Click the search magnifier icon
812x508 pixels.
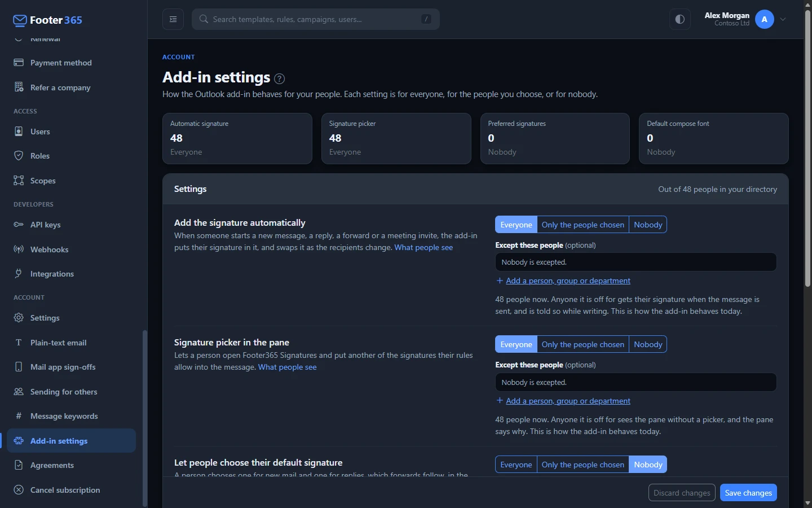[x=204, y=19]
